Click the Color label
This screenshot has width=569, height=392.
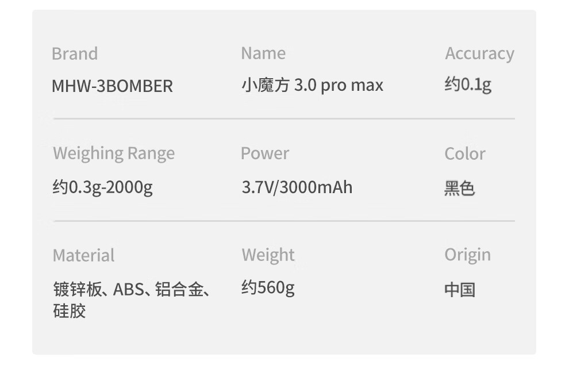click(465, 154)
